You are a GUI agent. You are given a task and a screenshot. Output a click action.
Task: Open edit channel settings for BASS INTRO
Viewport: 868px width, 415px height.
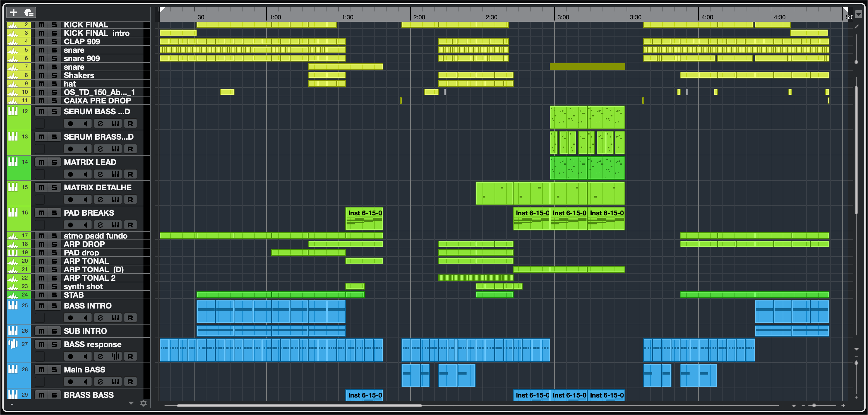click(x=100, y=318)
